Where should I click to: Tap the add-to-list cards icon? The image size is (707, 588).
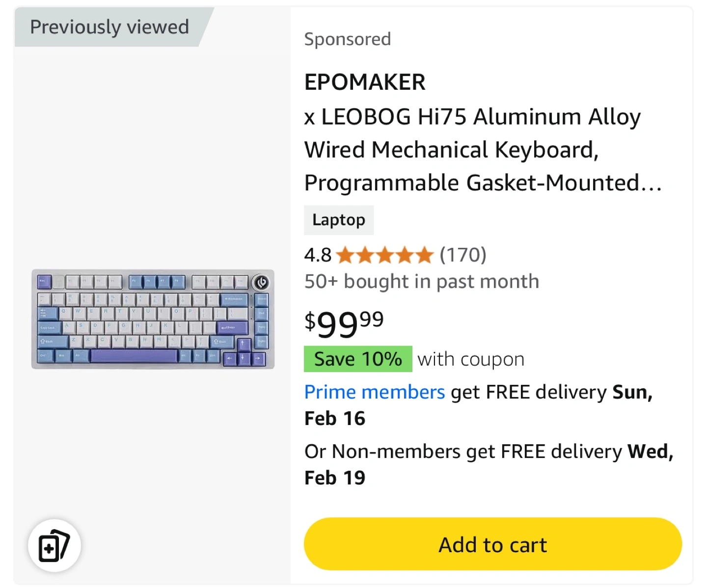tap(54, 545)
